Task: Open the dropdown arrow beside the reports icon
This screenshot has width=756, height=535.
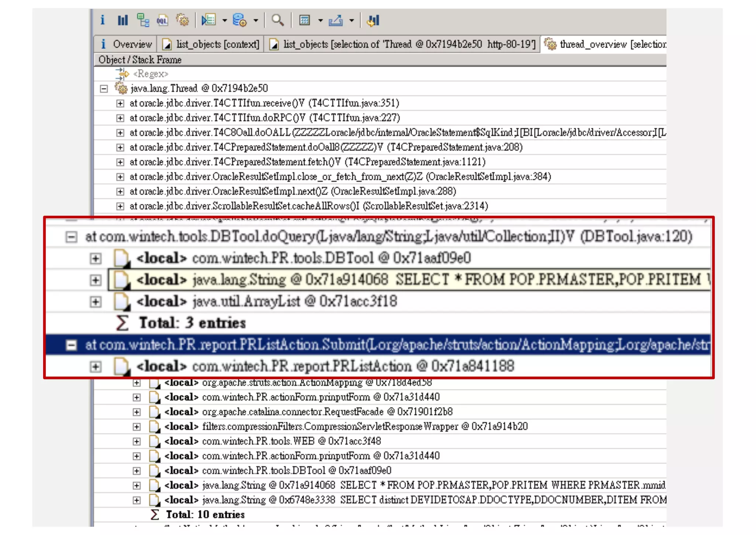Action: point(224,21)
